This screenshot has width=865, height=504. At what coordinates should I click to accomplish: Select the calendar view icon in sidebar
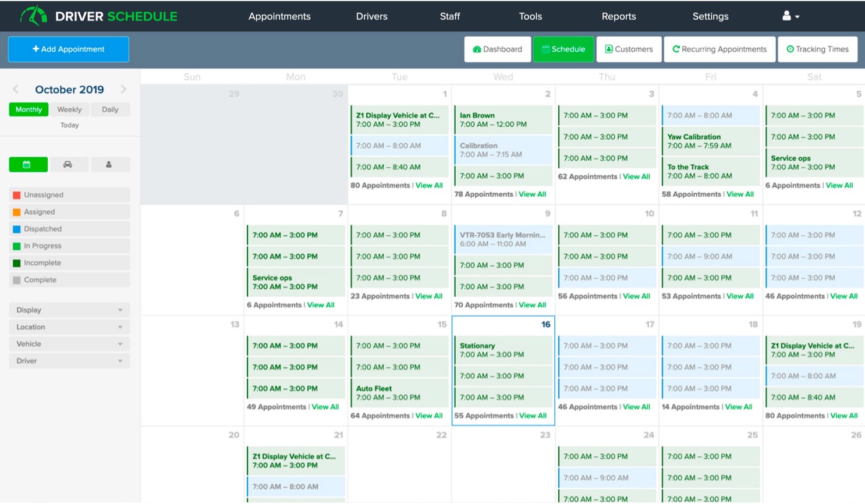[28, 165]
